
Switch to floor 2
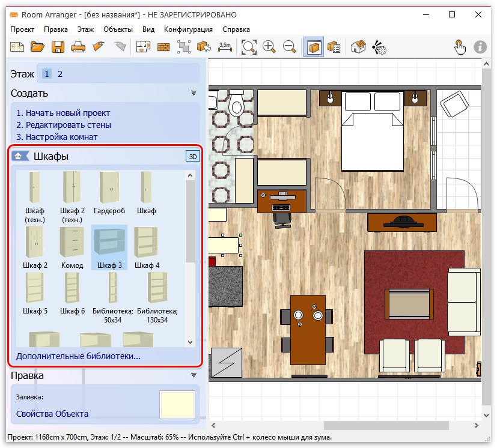60,74
